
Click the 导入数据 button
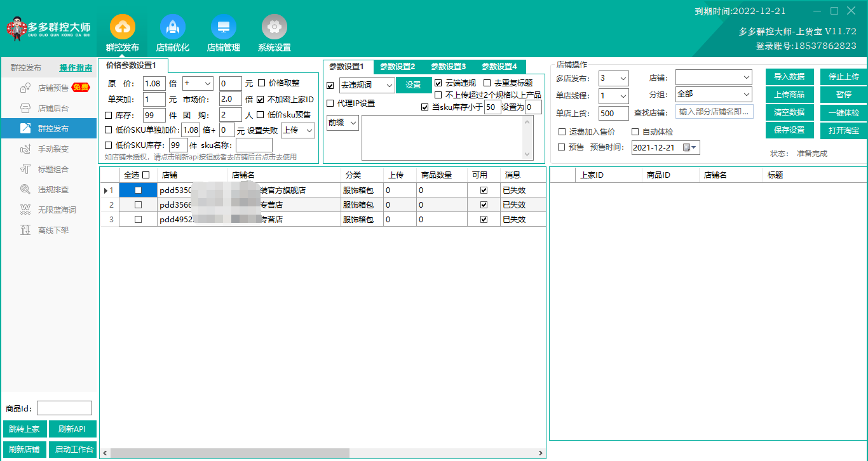point(789,77)
